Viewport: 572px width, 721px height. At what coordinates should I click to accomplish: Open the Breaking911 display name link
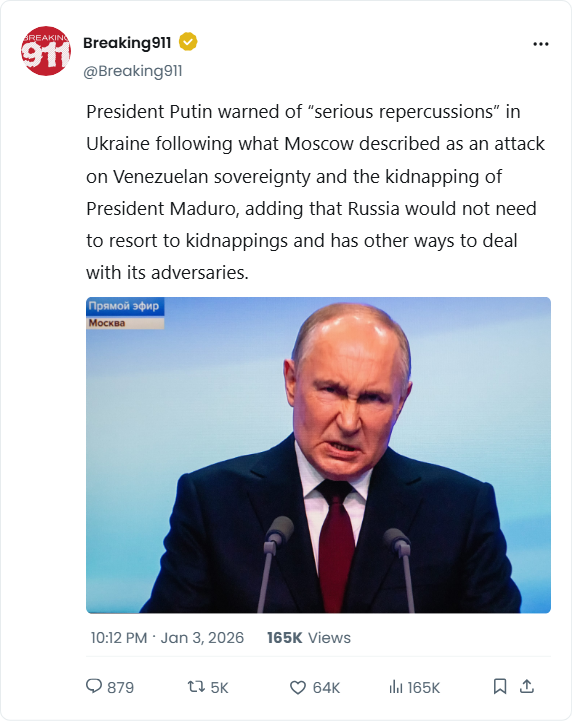[x=127, y=42]
